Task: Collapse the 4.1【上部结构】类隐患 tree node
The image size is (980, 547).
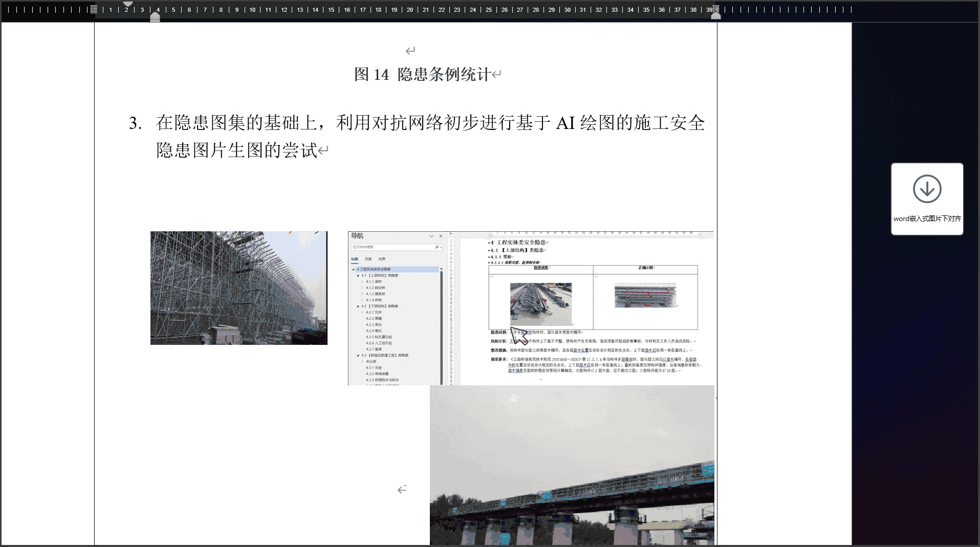Action: pos(358,276)
